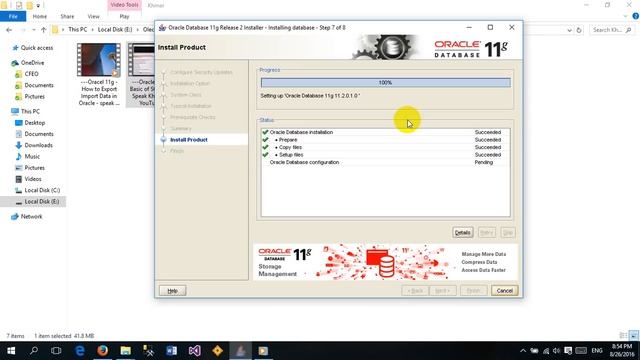Viewport: 640px width, 360px height.
Task: Open the orange diamond taskbar app
Action: click(x=217, y=351)
